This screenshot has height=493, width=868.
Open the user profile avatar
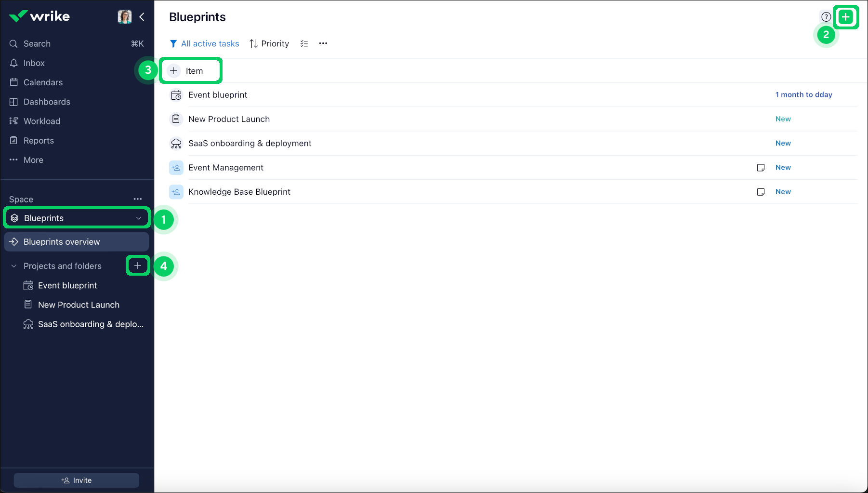pyautogui.click(x=125, y=17)
